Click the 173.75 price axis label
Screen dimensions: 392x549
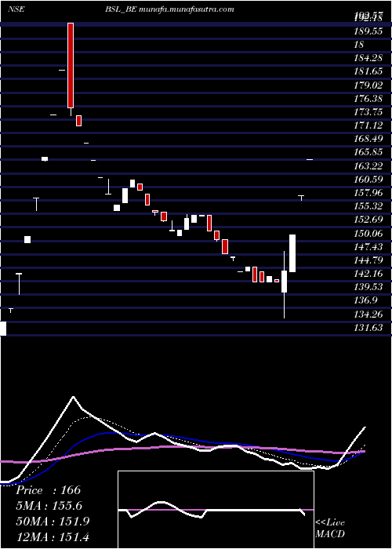[368, 112]
